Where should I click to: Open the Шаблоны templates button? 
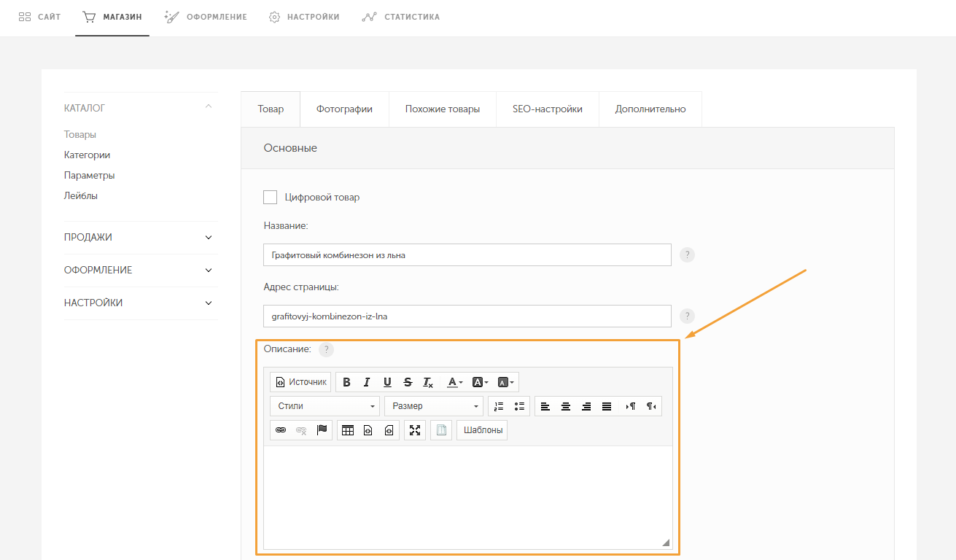[x=482, y=430]
